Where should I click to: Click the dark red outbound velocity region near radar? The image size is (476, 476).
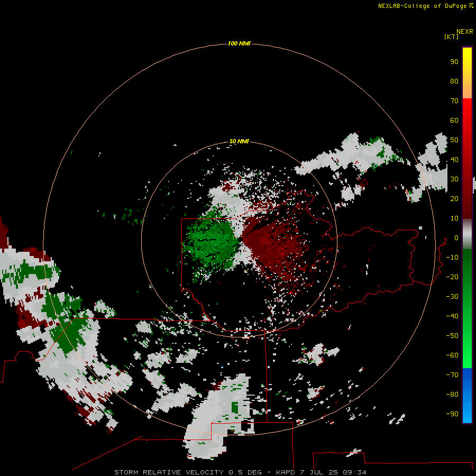tap(273, 246)
